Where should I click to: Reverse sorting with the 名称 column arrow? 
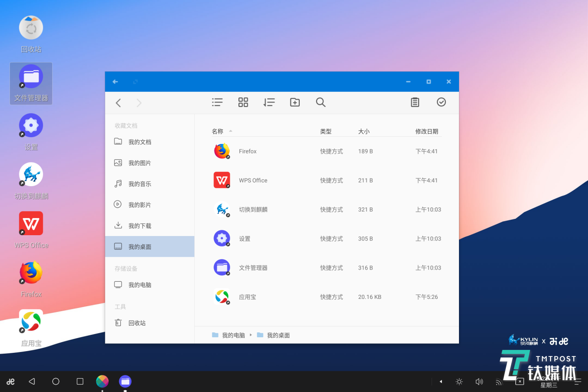pyautogui.click(x=230, y=131)
